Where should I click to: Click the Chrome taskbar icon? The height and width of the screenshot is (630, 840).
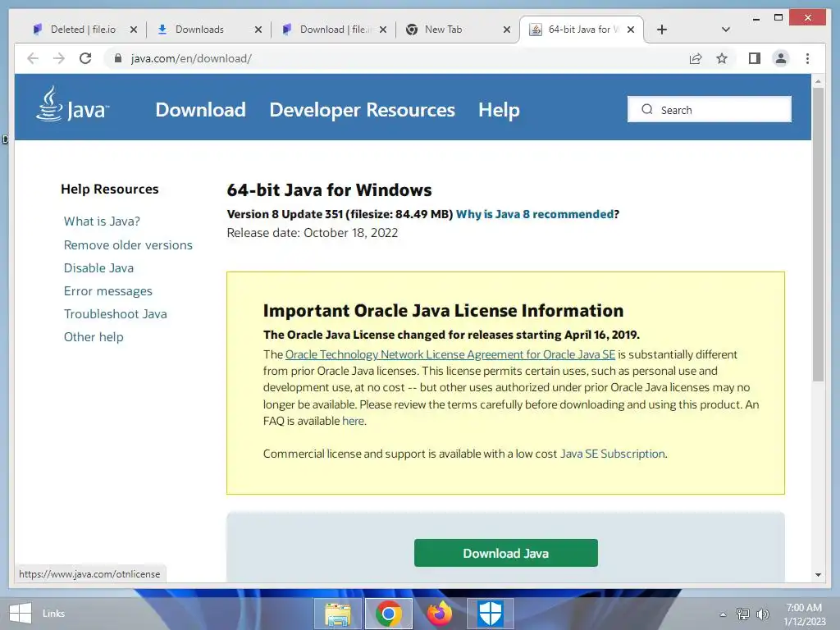[389, 614]
